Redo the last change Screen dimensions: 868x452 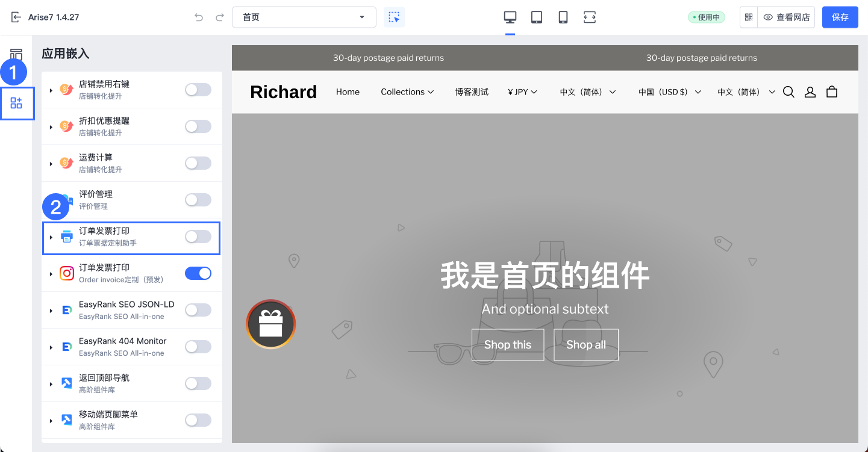coord(220,17)
